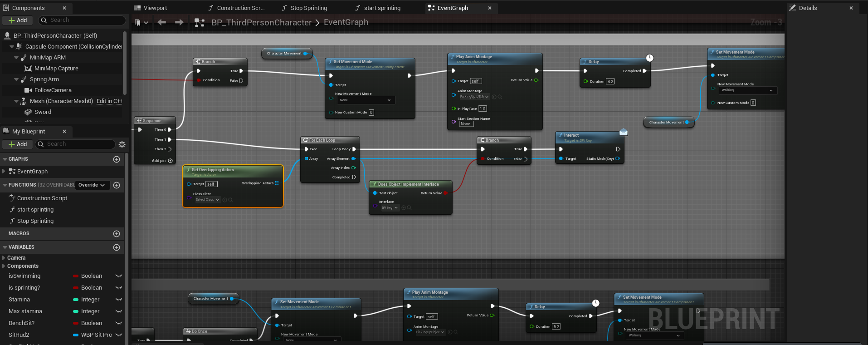This screenshot has width=868, height=345.
Task: Add a new variable with VARIABLES plus icon
Action: (117, 247)
